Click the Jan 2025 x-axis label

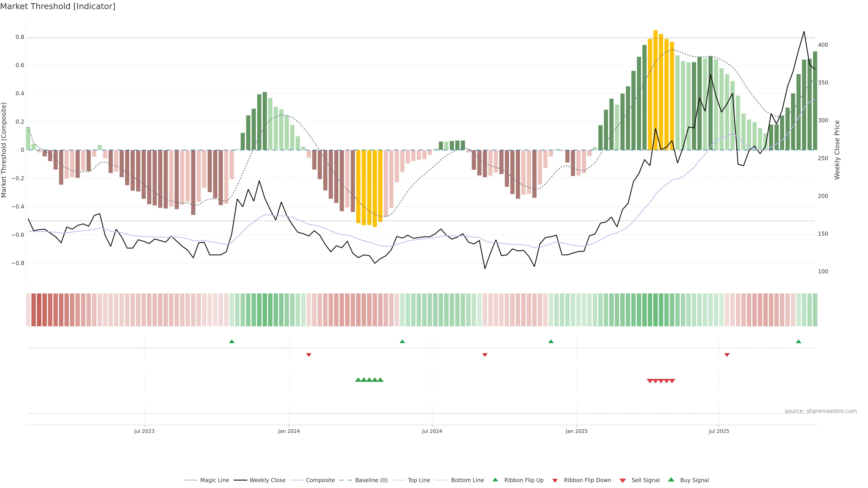(x=577, y=431)
